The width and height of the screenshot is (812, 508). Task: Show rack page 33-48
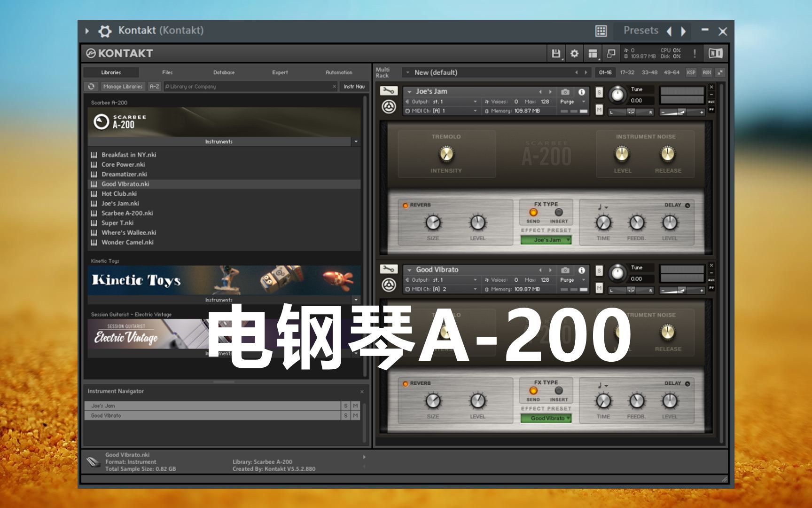pyautogui.click(x=649, y=72)
